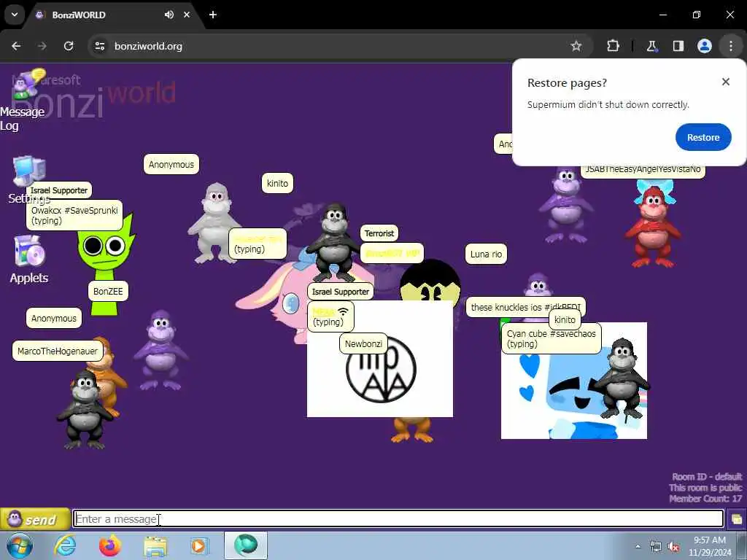Open the Extensions puzzle icon

(613, 46)
